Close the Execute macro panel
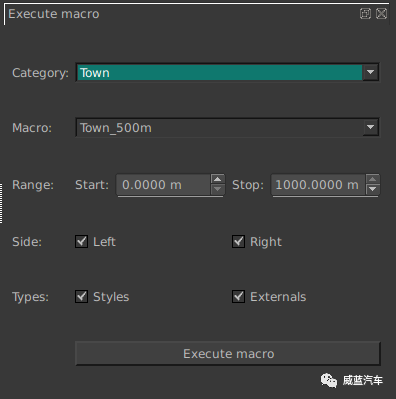This screenshot has height=399, width=396. coord(381,14)
